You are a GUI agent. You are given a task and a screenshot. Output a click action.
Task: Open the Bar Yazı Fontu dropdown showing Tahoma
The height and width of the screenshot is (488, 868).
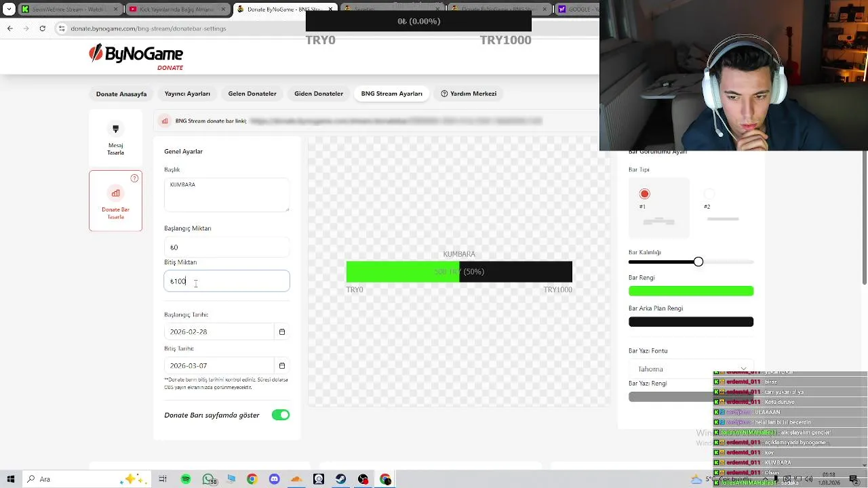(691, 369)
